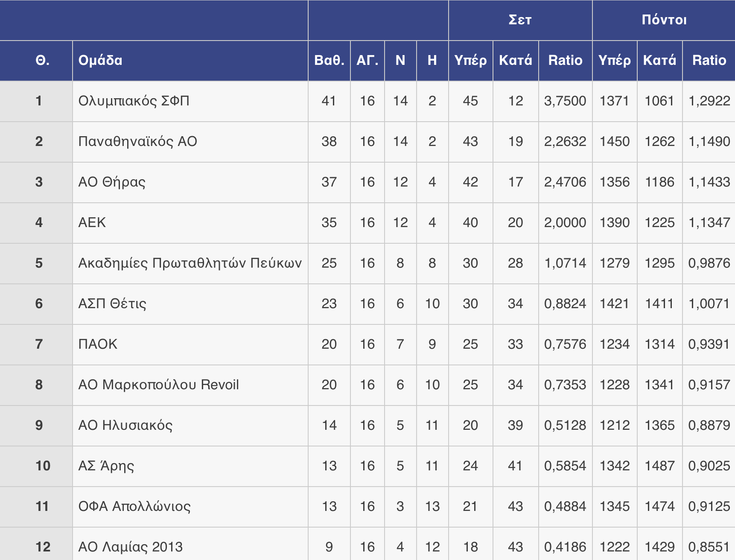Click the Ομάδα column header
Screen dimensions: 735x560
(100, 61)
